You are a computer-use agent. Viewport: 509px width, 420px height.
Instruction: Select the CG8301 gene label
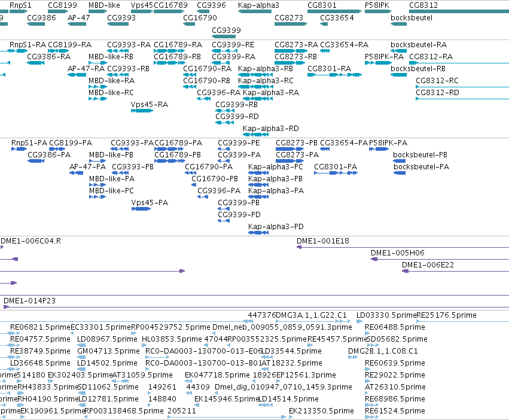click(322, 5)
